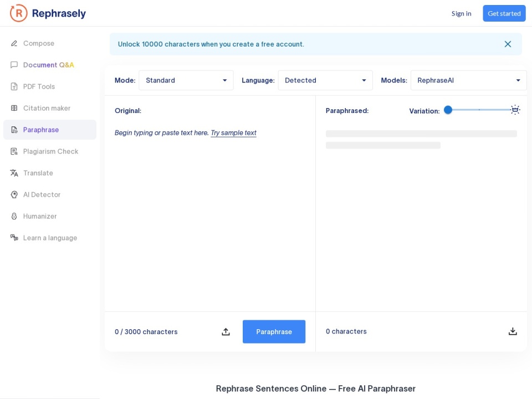The image size is (532, 399).
Task: Click the Citation maker book icon
Action: tap(14, 108)
